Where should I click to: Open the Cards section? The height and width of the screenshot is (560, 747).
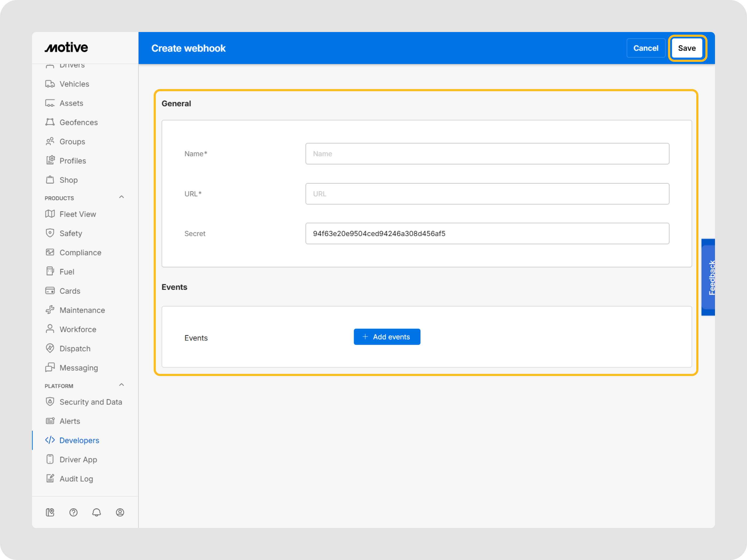[70, 291]
